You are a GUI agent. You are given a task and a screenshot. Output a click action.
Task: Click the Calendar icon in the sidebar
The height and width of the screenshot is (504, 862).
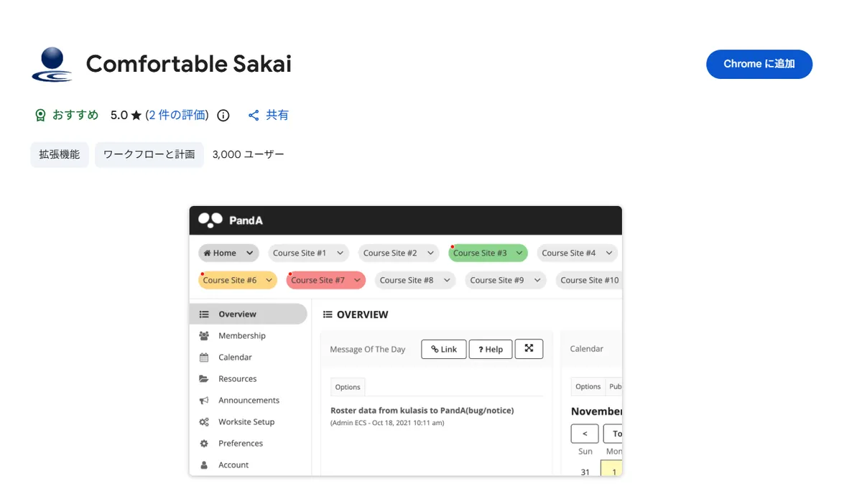pos(204,358)
